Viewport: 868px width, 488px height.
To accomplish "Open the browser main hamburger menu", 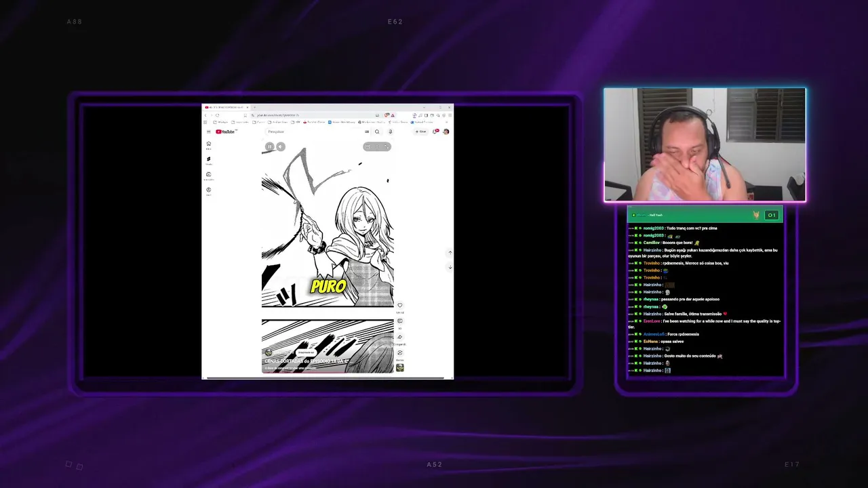I will coord(449,115).
